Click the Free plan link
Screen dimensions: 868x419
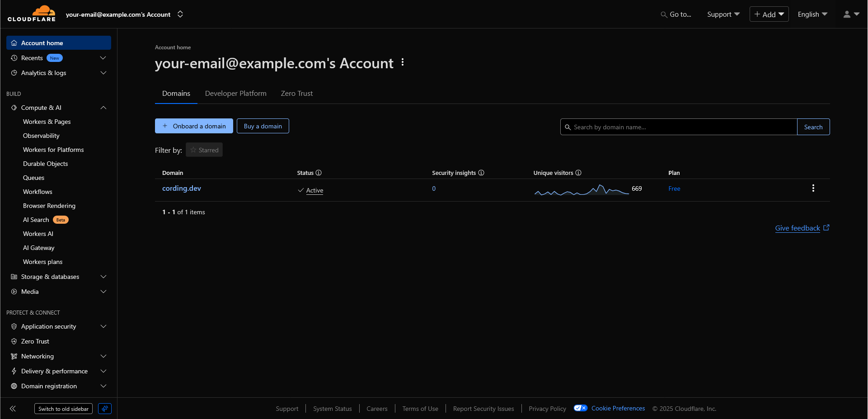tap(674, 188)
